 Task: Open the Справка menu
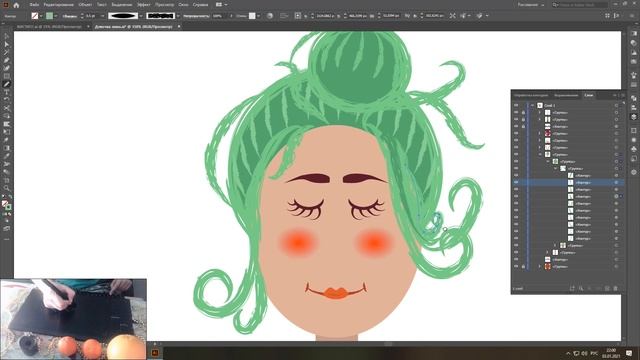tap(200, 5)
